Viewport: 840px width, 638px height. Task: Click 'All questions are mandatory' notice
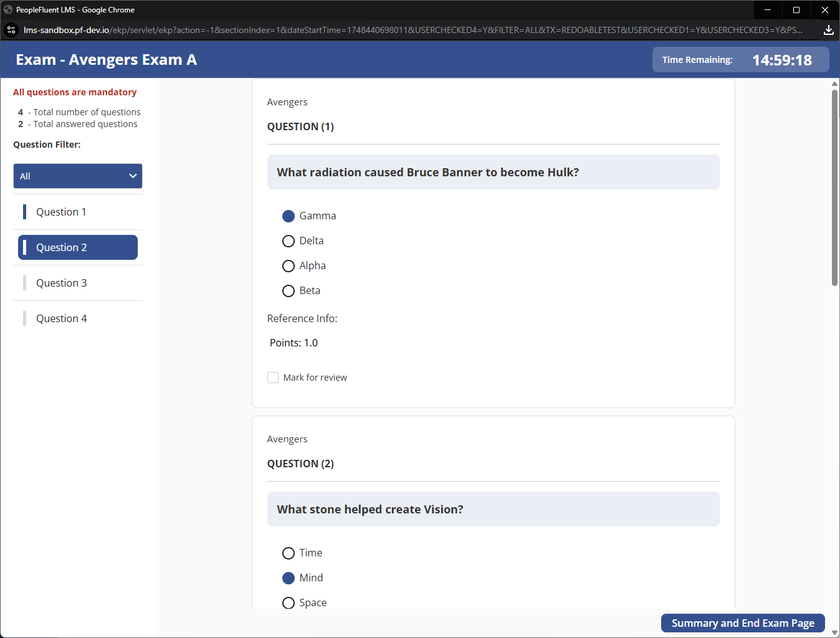tap(75, 92)
